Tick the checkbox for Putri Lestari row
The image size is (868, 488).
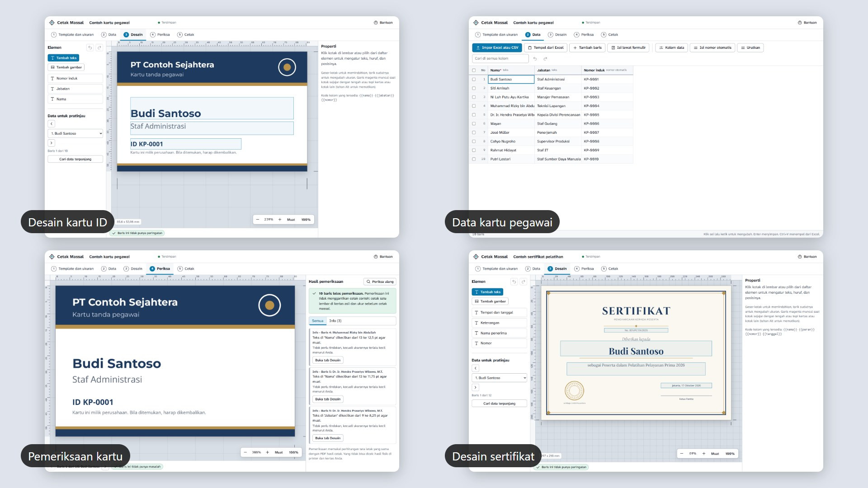coord(474,159)
